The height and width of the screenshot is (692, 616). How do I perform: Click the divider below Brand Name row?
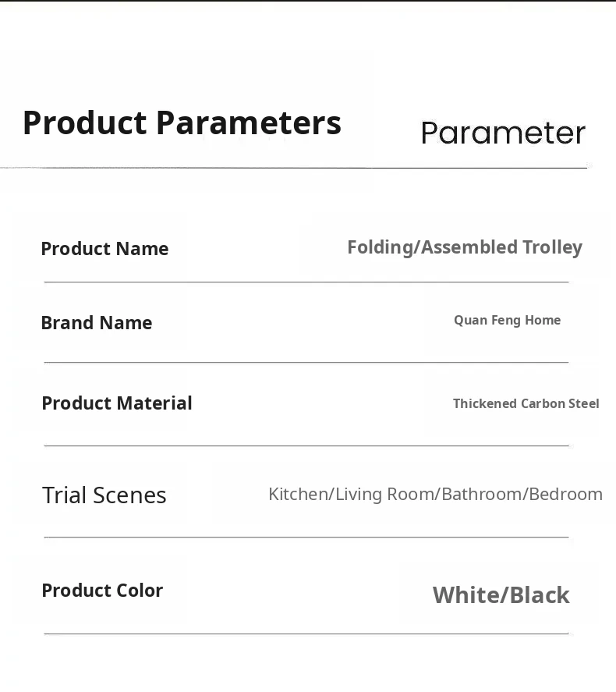click(x=306, y=362)
